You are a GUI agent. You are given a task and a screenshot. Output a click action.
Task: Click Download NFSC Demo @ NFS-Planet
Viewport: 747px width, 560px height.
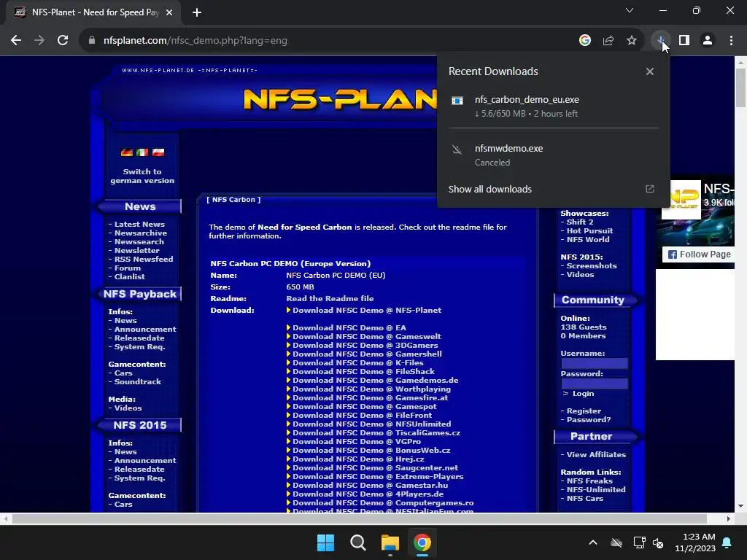point(367,310)
